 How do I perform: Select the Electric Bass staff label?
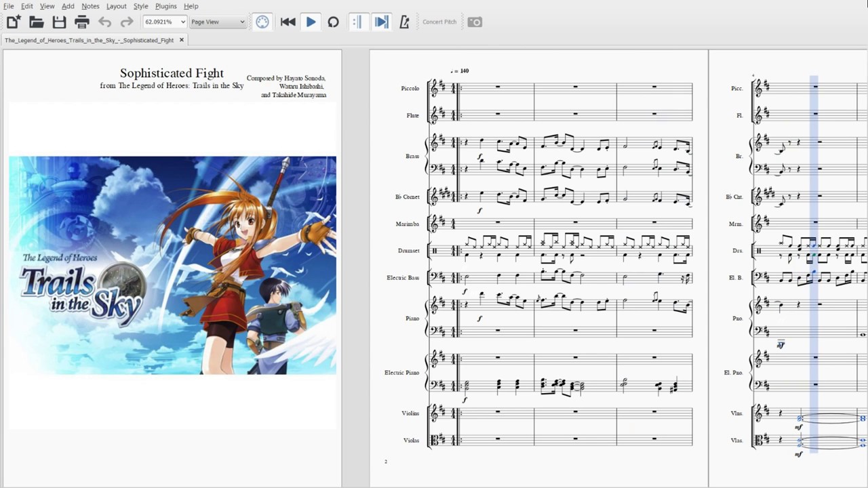click(x=403, y=278)
